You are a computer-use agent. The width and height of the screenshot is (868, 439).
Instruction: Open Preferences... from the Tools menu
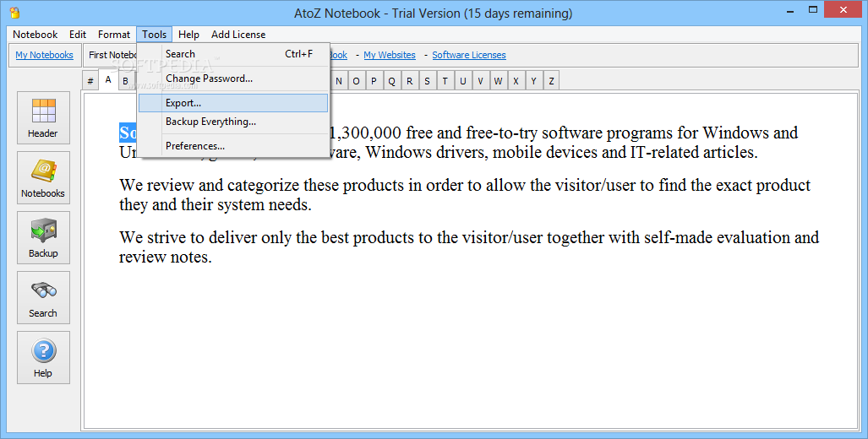click(x=233, y=146)
